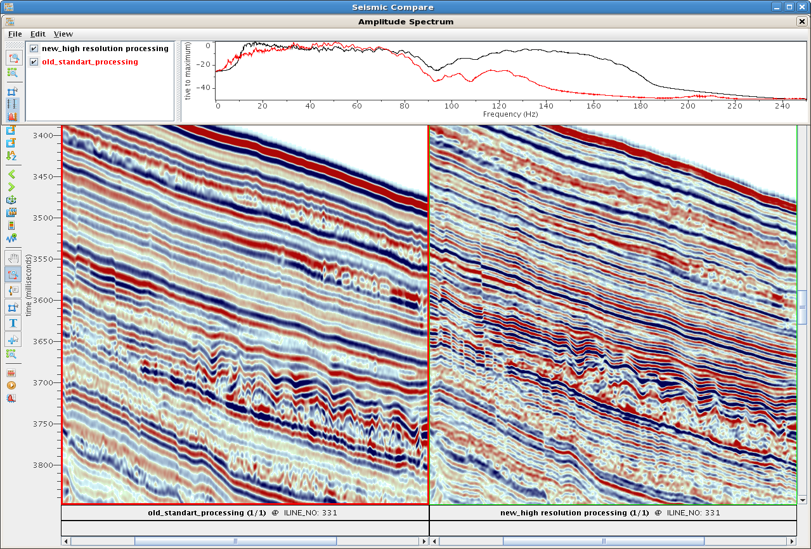Viewport: 811px width, 549px height.
Task: Click zoom-to-fit icon in Amplitude Spectrum toolbar
Action: [x=12, y=73]
